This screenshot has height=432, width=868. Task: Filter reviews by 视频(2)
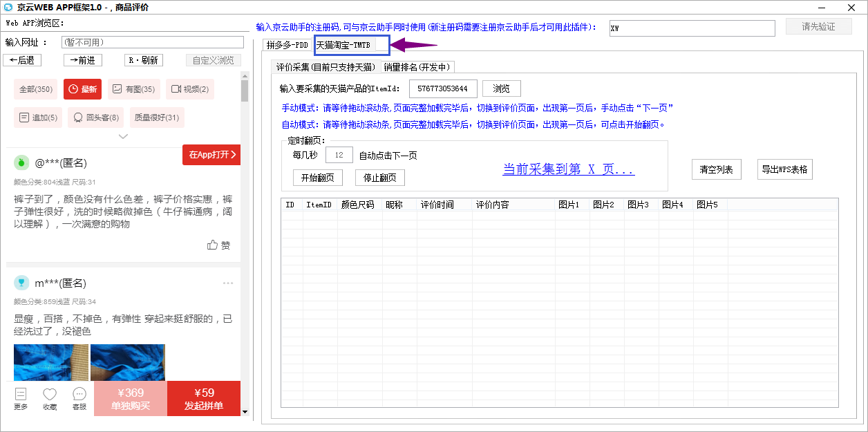[x=190, y=89]
